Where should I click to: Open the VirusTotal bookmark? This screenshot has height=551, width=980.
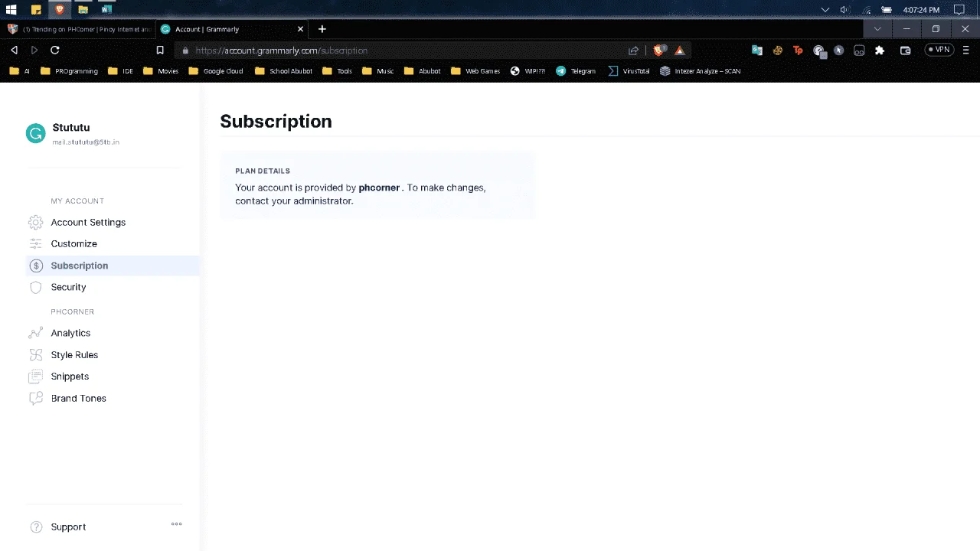(x=629, y=71)
